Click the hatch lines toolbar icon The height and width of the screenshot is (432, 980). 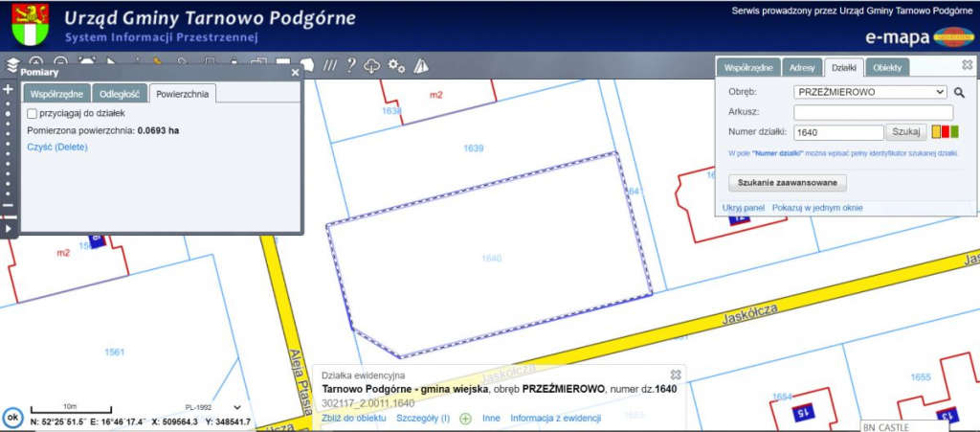(x=330, y=65)
